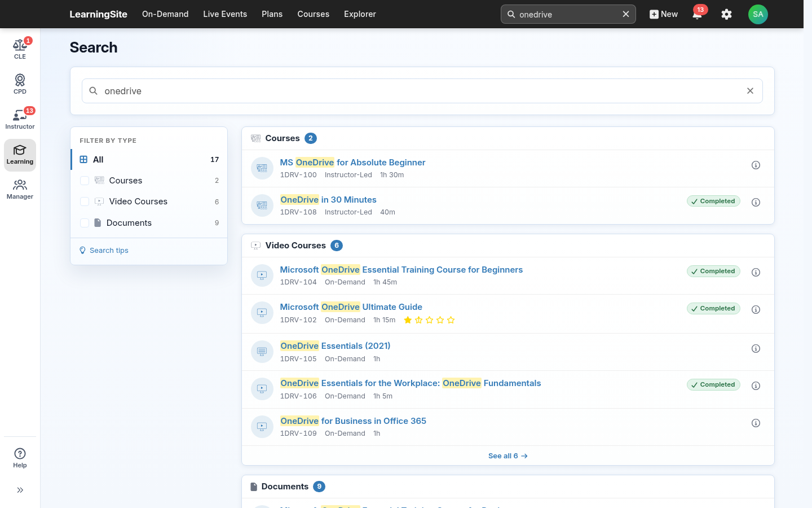
Task: Open Explorer in top navigation
Action: pos(360,14)
